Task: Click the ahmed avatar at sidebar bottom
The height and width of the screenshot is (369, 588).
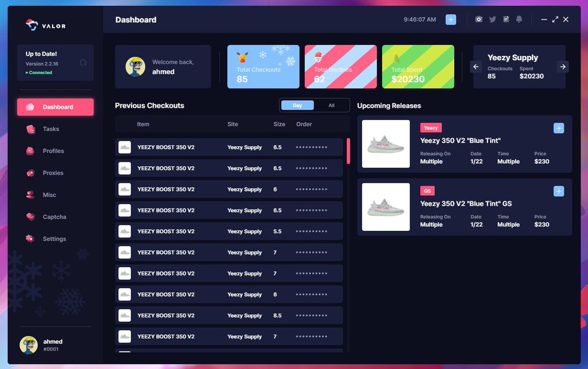Action: pos(28,345)
